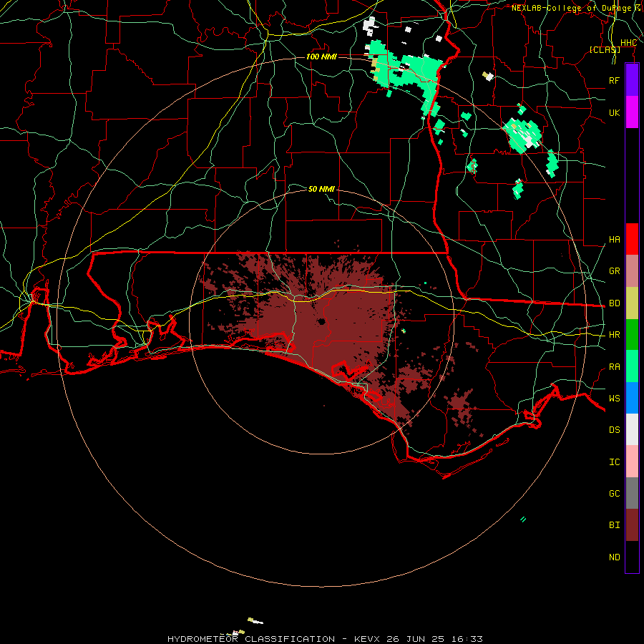Click the DS white legend swatch
Image resolution: width=644 pixels, height=644 pixels.
coord(632,429)
